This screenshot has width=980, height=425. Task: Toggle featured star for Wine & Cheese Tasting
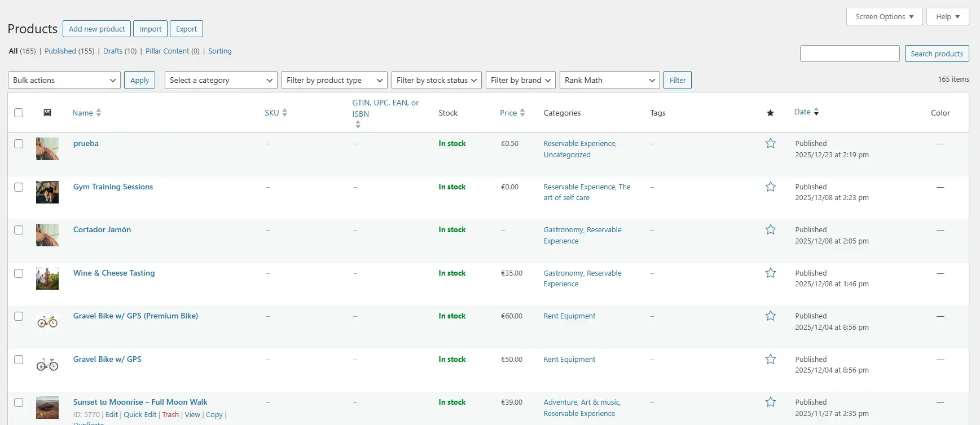770,273
